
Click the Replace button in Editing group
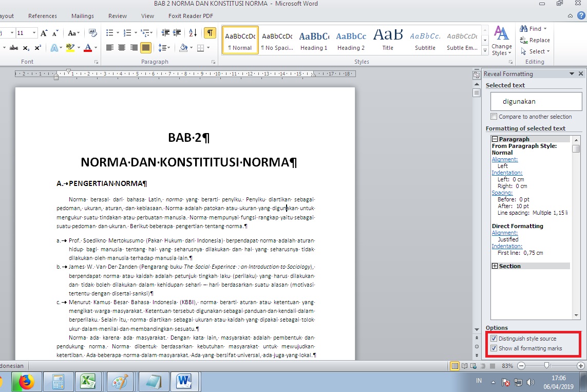[x=535, y=40]
